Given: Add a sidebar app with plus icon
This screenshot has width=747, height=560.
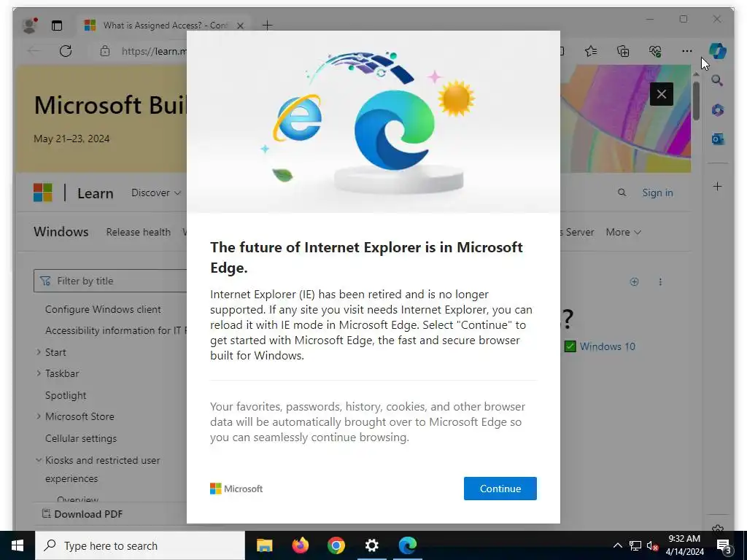Looking at the screenshot, I should [x=718, y=186].
